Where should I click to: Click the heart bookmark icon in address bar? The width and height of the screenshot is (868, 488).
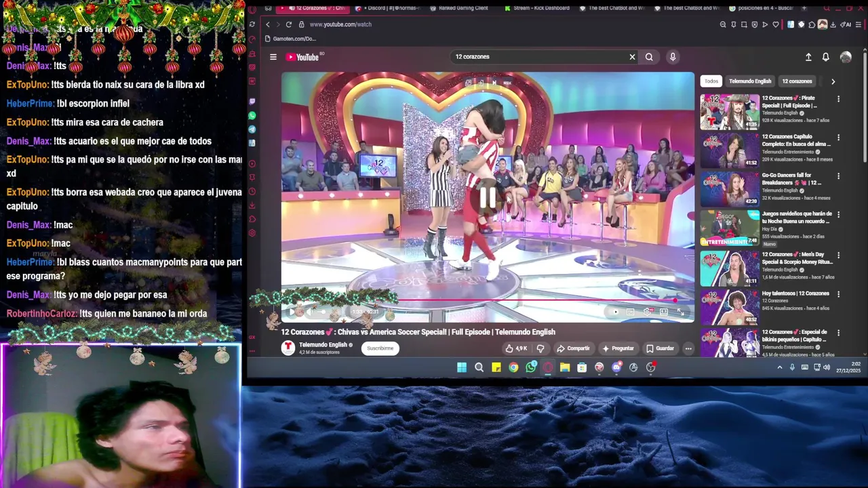point(776,24)
